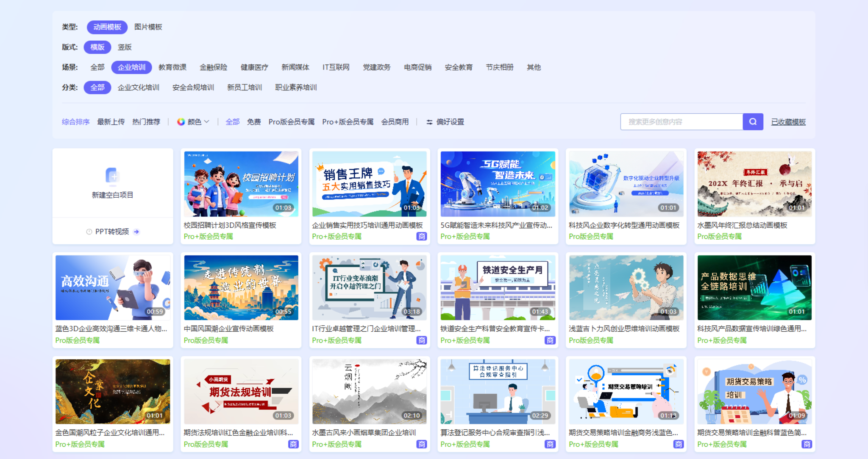The image size is (868, 459).
Task: Select 电商促销 scene filter
Action: click(x=418, y=67)
